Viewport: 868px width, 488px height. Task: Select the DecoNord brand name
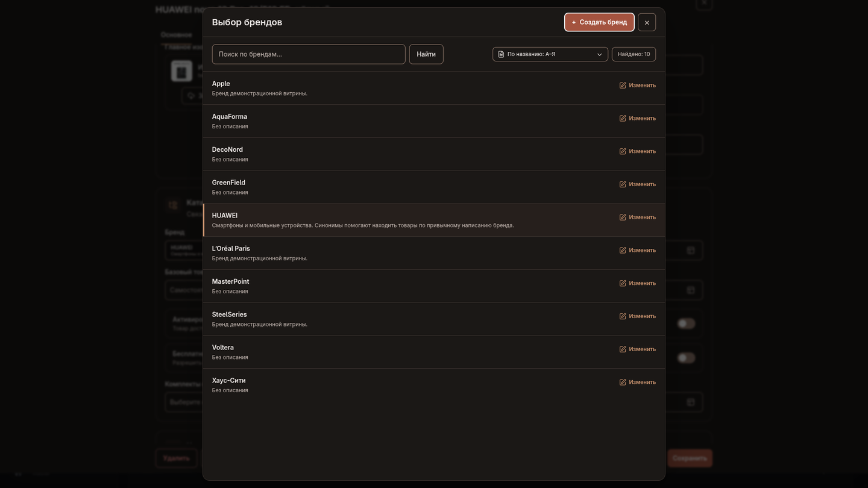point(227,149)
